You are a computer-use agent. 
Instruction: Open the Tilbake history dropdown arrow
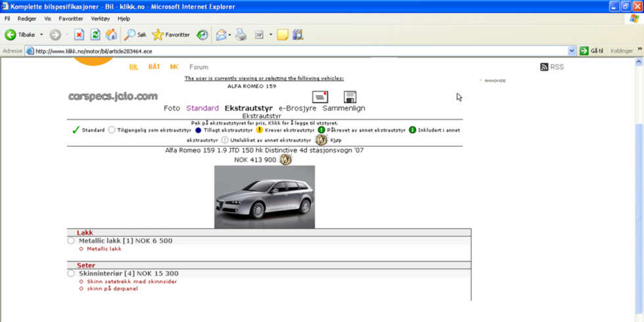[x=41, y=35]
